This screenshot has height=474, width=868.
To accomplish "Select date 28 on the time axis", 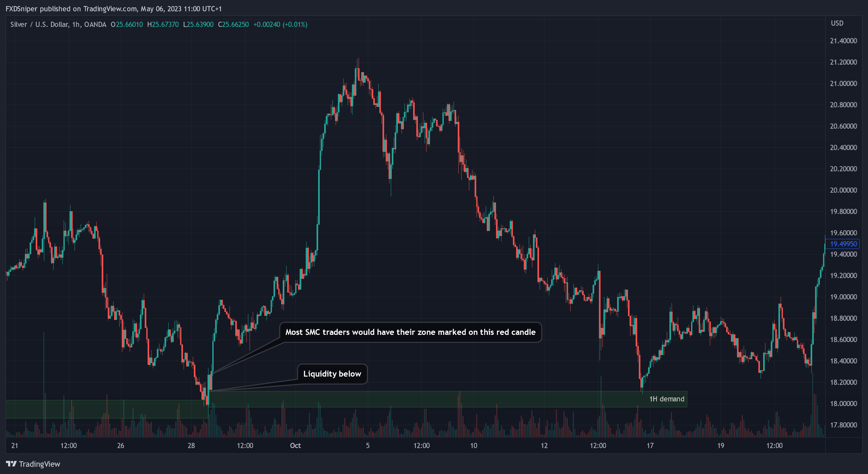I will (x=191, y=446).
